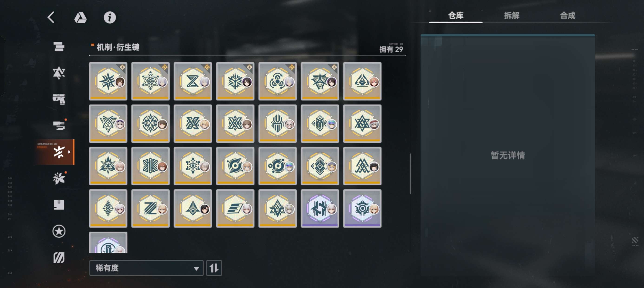Image resolution: width=644 pixels, height=288 pixels.
Task: Select the Z-symbol key item in the first row
Action: point(193,81)
